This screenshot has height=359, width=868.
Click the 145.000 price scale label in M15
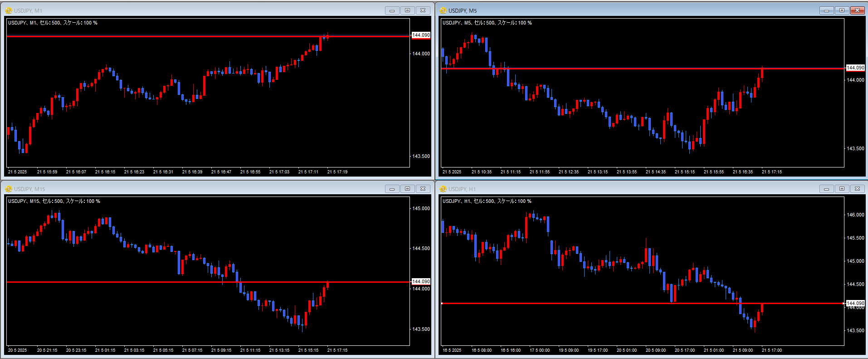pos(421,209)
